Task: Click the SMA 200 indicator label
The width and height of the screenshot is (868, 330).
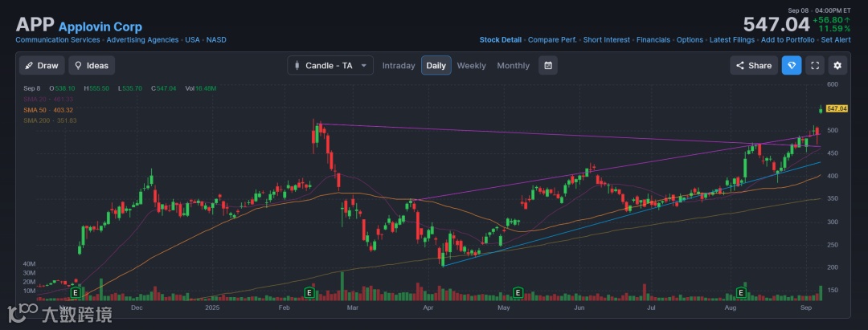Action: pos(50,120)
